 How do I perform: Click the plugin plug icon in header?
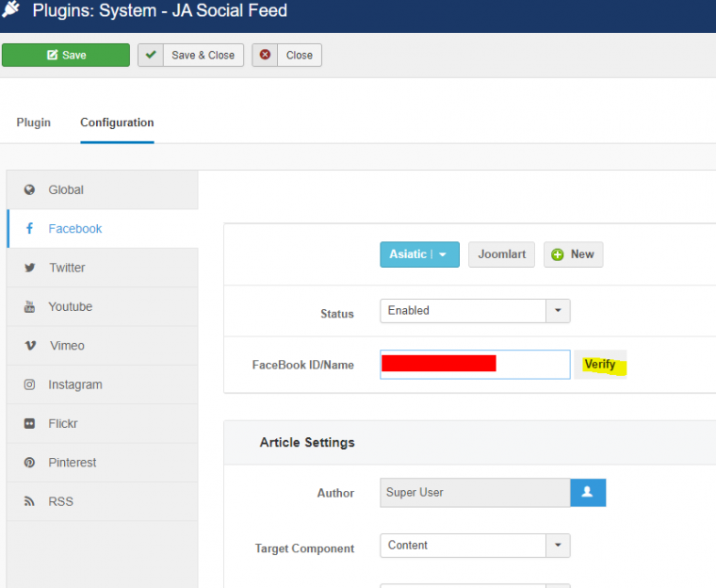[x=10, y=9]
